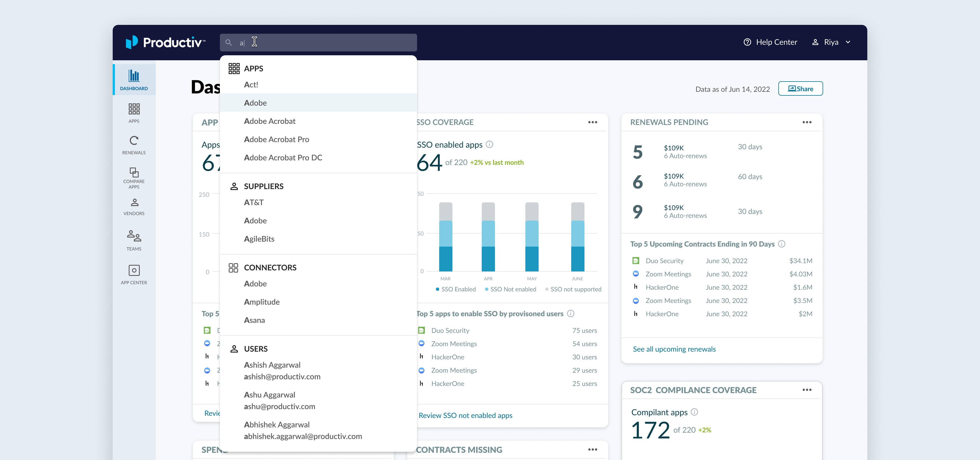Click into the search input field
This screenshot has height=460, width=980.
pos(318,43)
